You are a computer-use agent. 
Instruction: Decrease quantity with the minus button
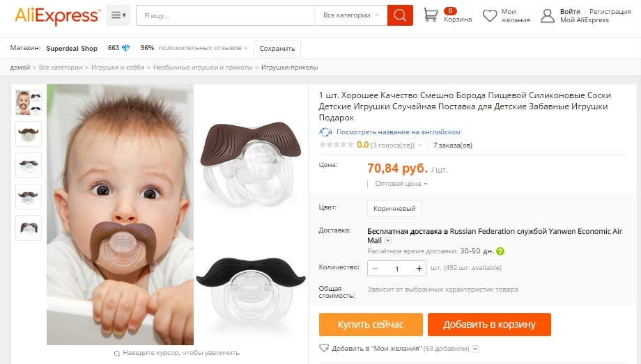(x=376, y=268)
